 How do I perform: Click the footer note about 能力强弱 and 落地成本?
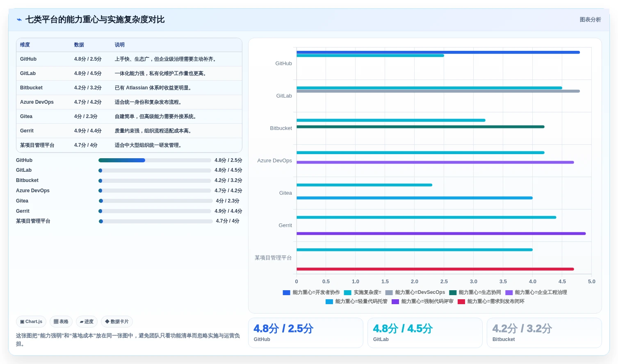point(128,340)
